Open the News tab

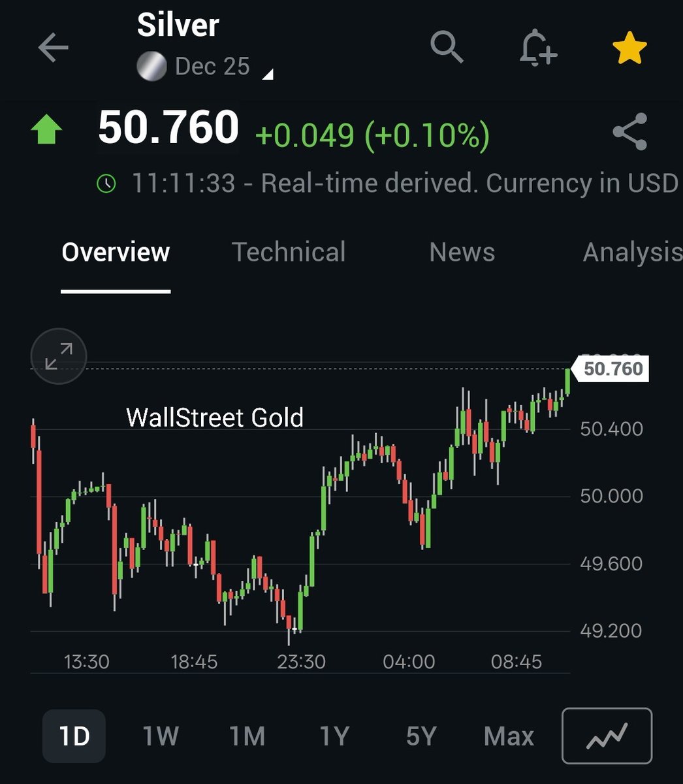click(x=462, y=252)
